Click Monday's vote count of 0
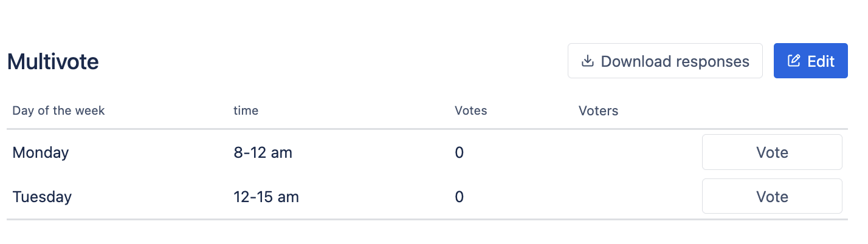The image size is (868, 244). click(x=459, y=152)
